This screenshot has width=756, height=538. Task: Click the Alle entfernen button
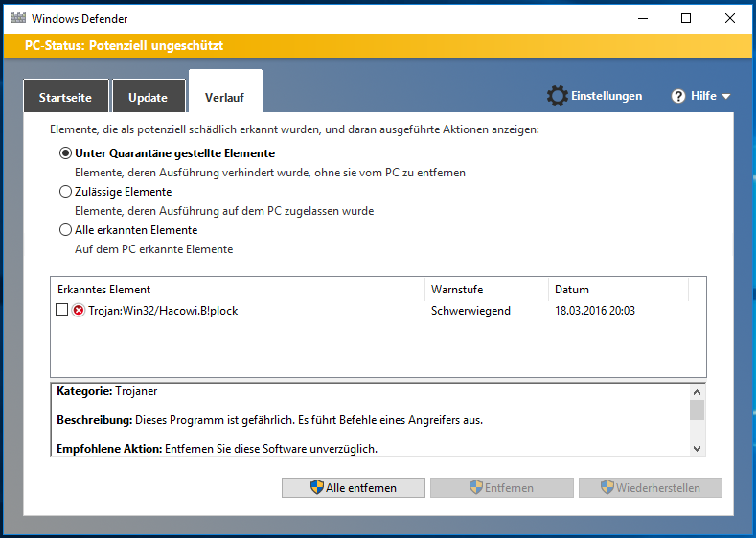point(354,488)
